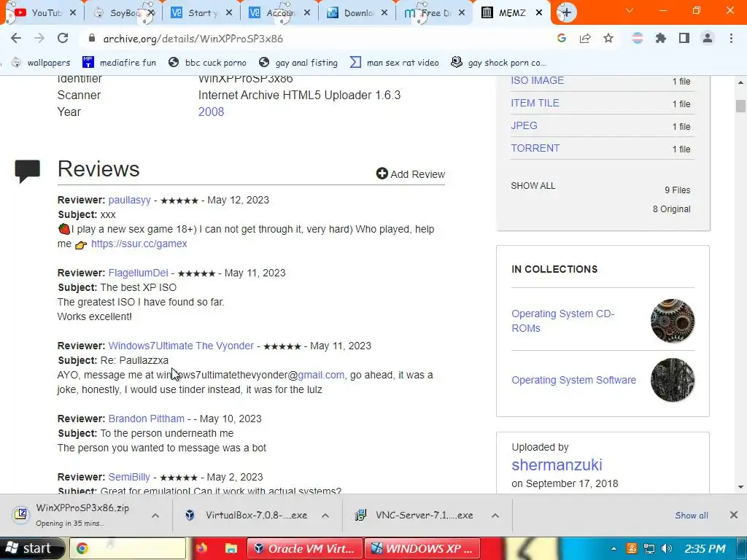Viewport: 747px width, 560px height.
Task: Switch to the Oracle VM VirtualBox taskbar window
Action: click(304, 548)
